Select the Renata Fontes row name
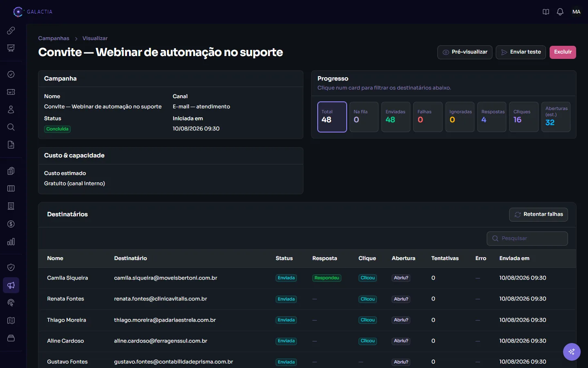The image size is (588, 368). (x=65, y=299)
